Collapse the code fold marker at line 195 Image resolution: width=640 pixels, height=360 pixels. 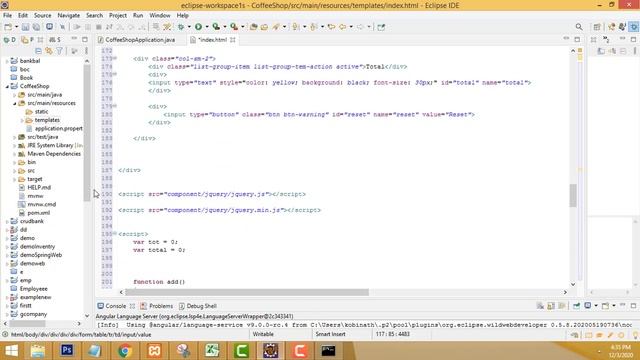pos(115,233)
